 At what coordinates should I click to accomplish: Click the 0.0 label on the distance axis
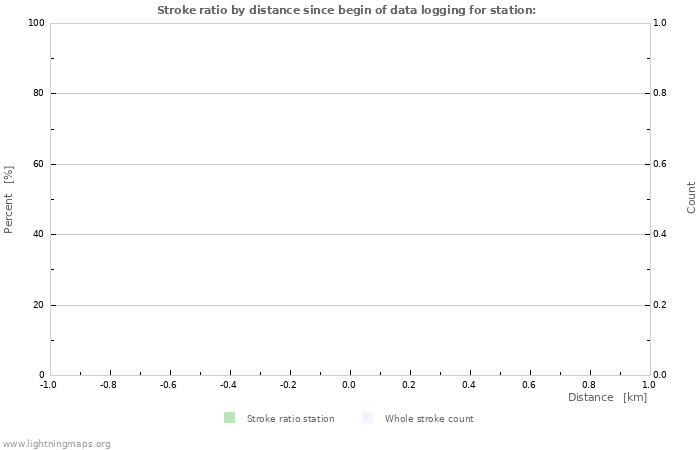point(349,384)
